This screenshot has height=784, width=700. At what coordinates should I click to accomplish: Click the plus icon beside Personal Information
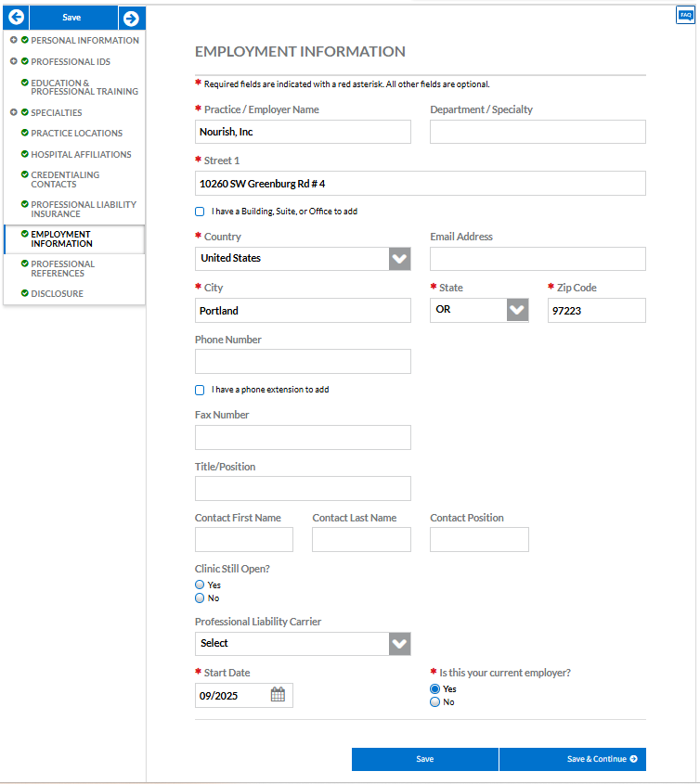point(13,41)
